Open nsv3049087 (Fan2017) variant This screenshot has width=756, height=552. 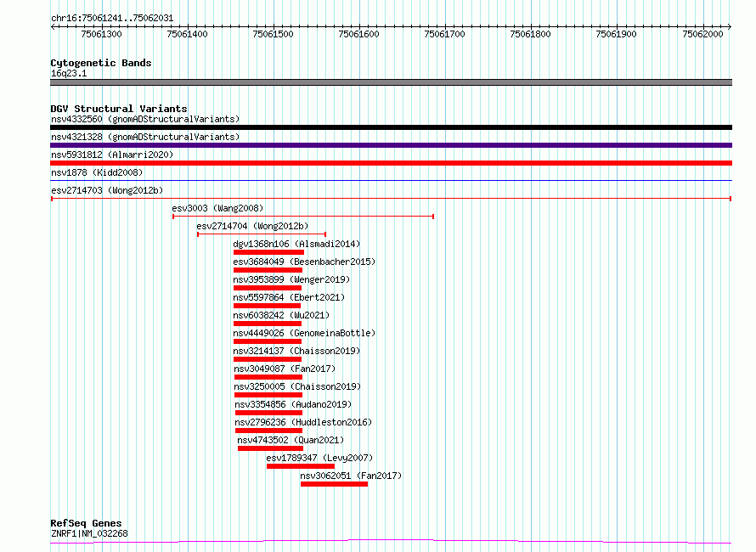coord(285,369)
